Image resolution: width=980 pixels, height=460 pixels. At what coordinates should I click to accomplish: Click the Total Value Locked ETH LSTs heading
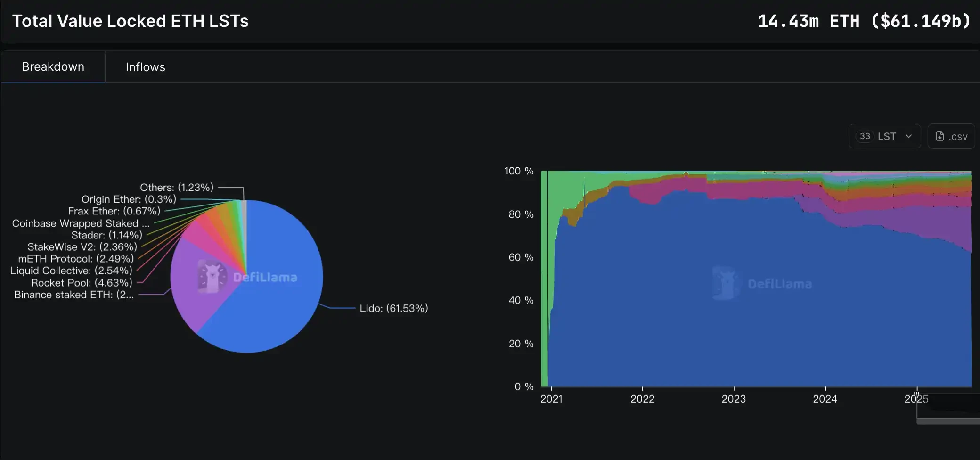[x=131, y=21]
